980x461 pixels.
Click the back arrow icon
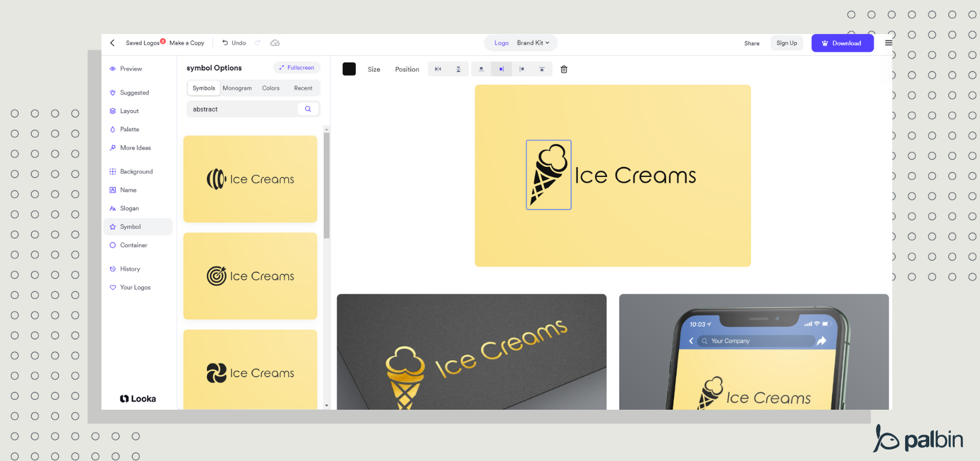[x=112, y=43]
